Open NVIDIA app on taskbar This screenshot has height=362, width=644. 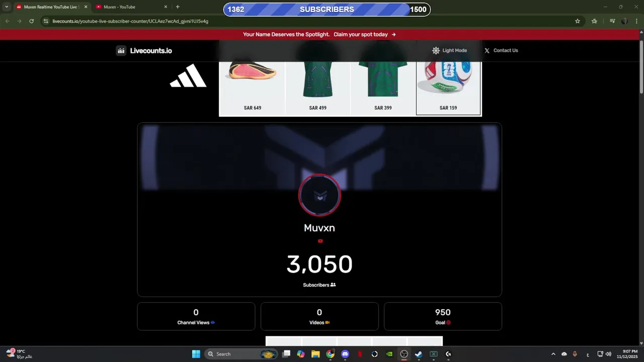389,354
